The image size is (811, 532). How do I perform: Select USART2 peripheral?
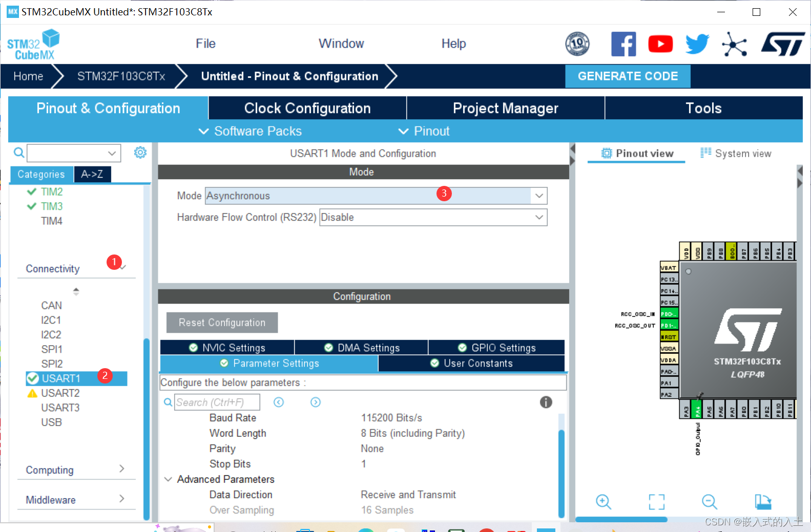click(60, 393)
